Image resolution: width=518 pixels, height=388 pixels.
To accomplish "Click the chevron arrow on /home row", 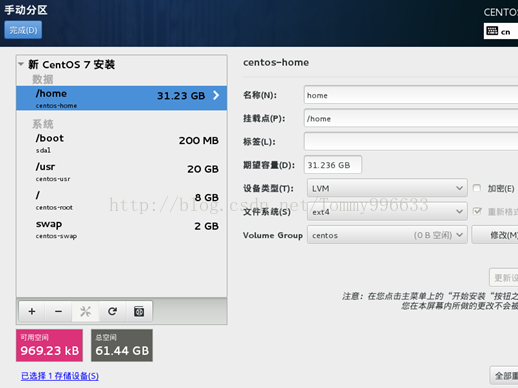I will point(216,96).
